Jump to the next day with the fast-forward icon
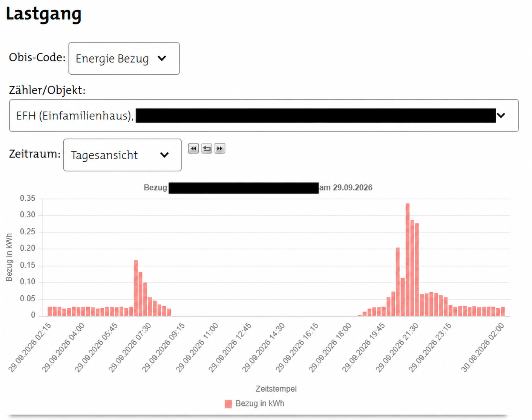Image resolution: width=532 pixels, height=420 pixels. [x=220, y=148]
